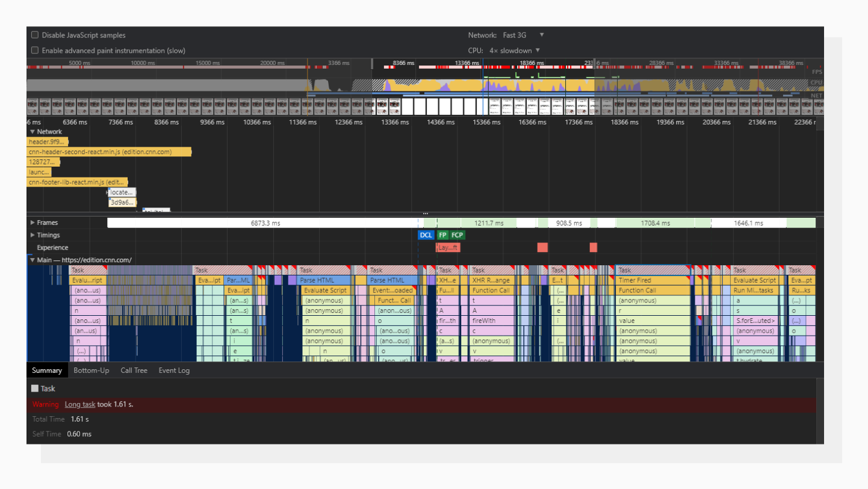
Task: Select the FP marker in Timings
Action: (442, 235)
